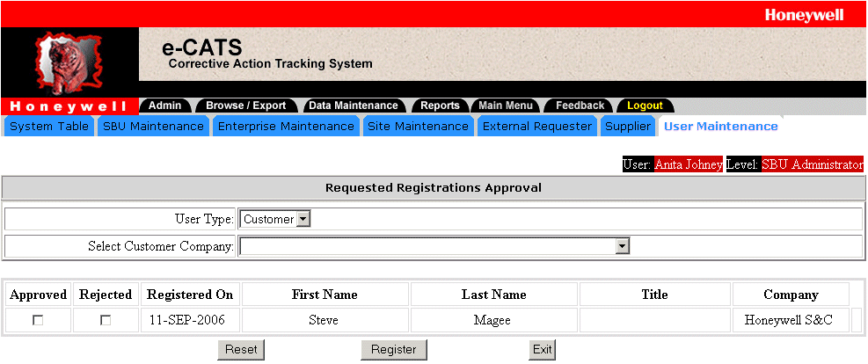Open the Select Customer Company dropdown
868x364 pixels.
[434, 246]
